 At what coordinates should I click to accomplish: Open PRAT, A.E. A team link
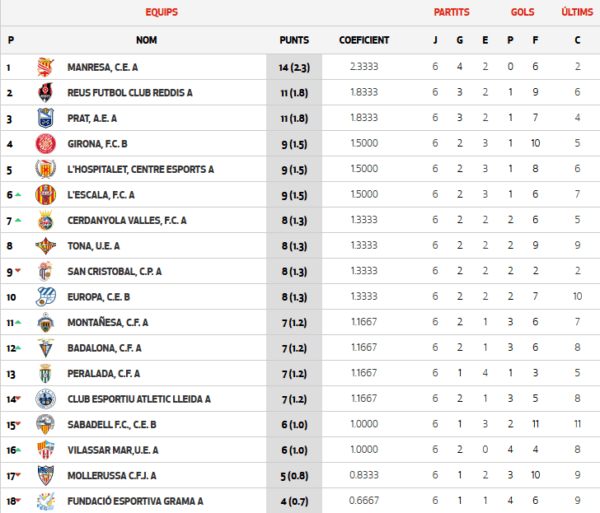tap(92, 119)
